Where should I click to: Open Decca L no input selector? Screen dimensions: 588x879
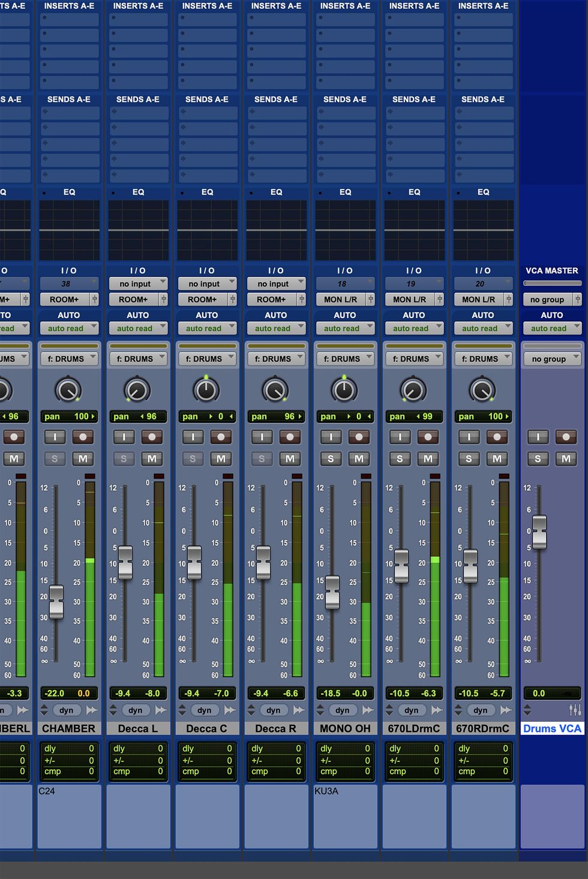click(138, 284)
